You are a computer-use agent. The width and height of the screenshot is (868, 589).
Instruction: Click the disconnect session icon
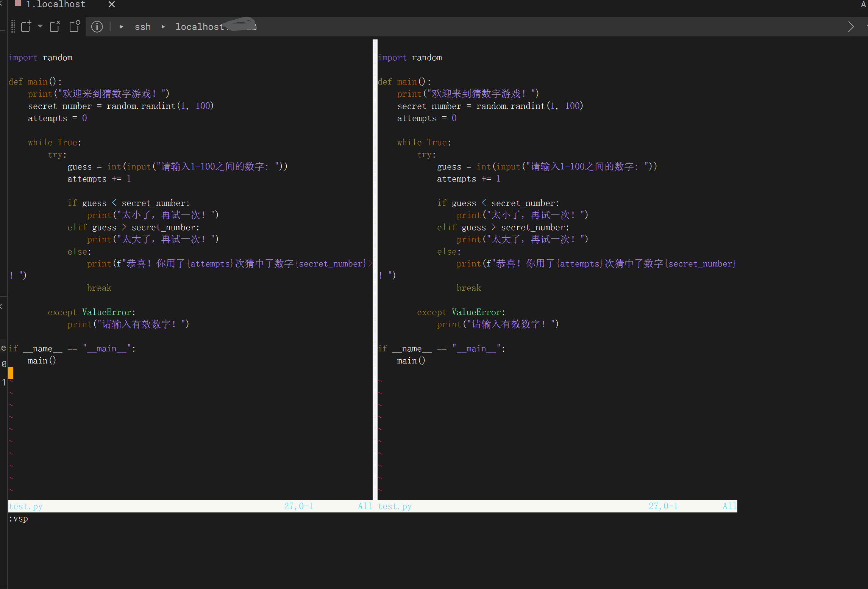click(x=55, y=26)
